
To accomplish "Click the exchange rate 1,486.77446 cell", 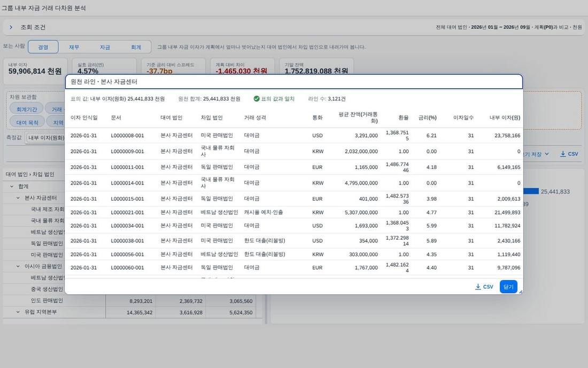I will pos(397,167).
